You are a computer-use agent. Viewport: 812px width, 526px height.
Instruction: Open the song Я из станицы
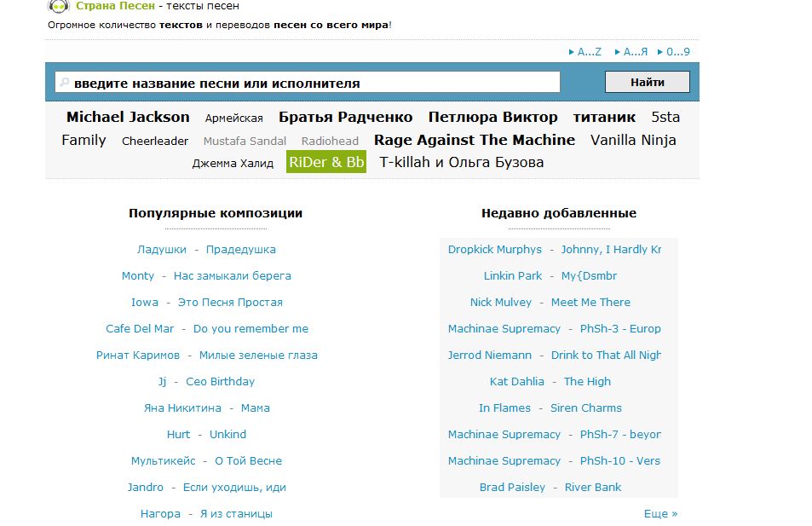236,513
